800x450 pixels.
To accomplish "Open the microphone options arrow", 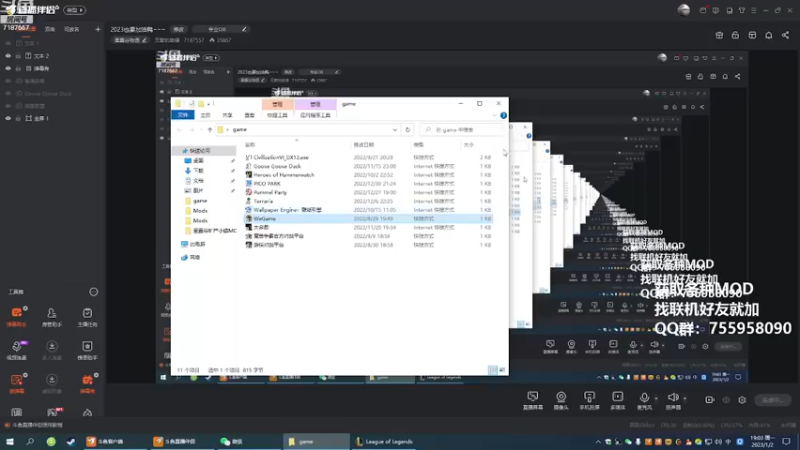I will (656, 398).
